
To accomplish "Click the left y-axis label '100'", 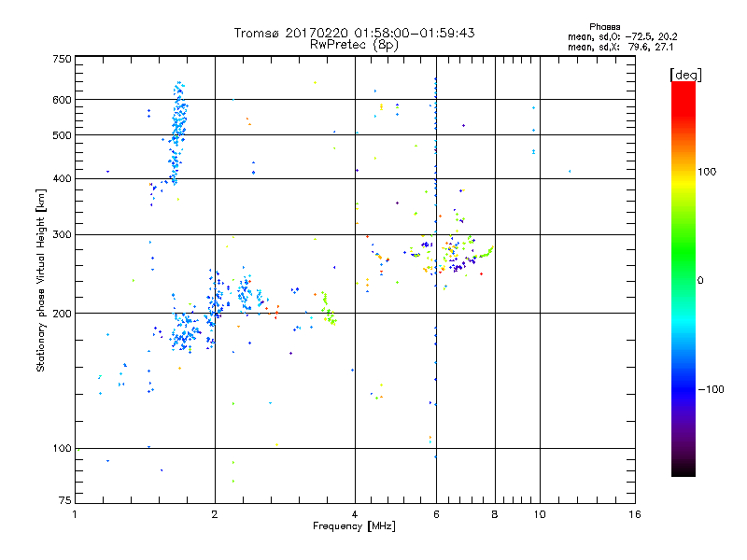I will coord(62,448).
